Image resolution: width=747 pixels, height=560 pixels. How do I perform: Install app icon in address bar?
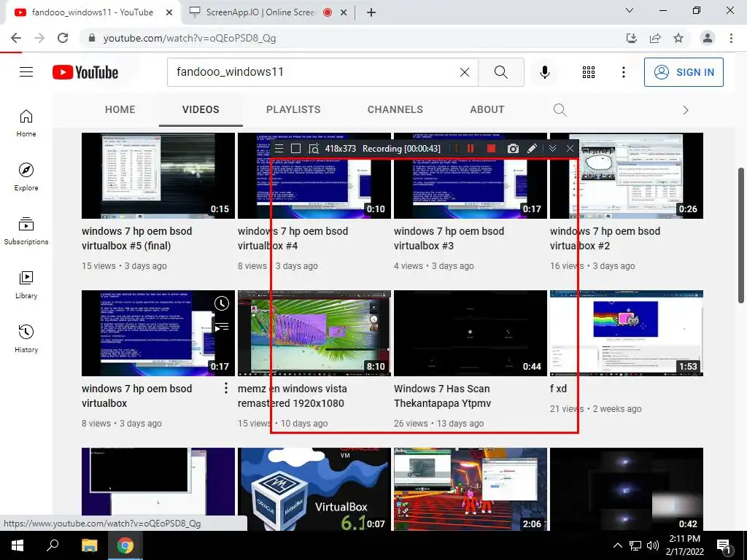coord(632,38)
